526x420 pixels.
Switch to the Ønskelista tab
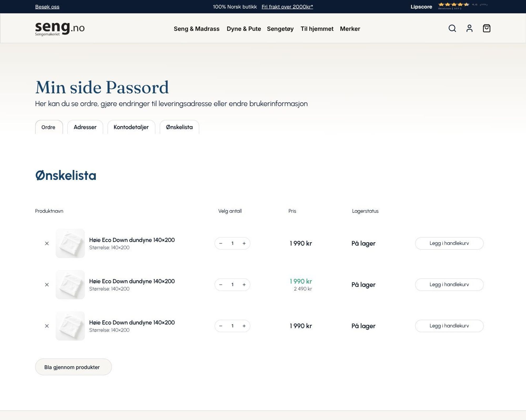tap(179, 127)
